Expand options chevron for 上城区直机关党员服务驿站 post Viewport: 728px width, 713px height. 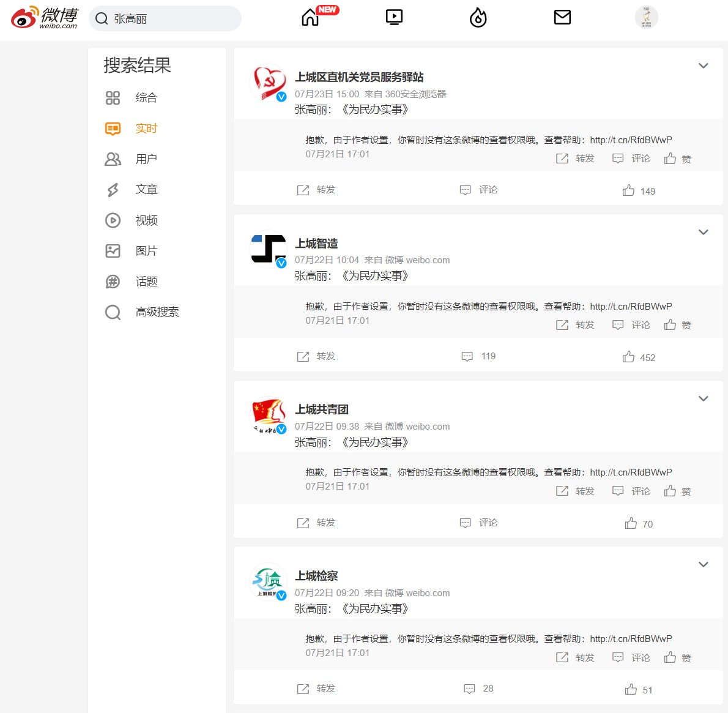point(703,65)
